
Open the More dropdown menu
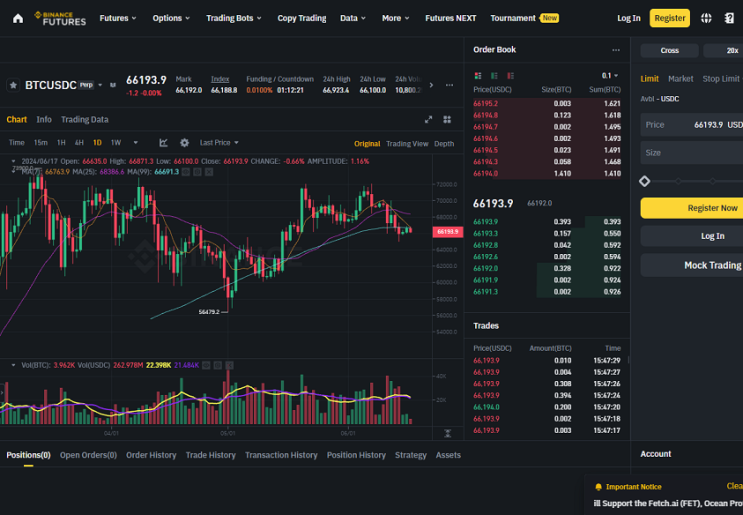(396, 18)
